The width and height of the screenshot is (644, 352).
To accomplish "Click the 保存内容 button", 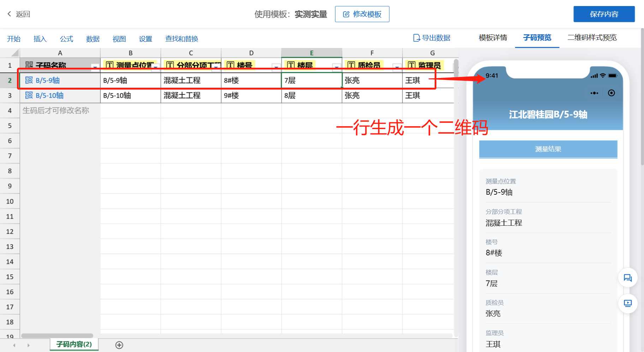I will pos(604,14).
